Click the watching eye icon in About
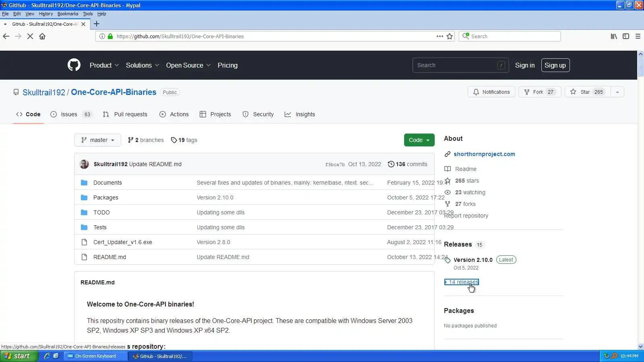Viewport: 644px width, 362px height. coord(448,192)
